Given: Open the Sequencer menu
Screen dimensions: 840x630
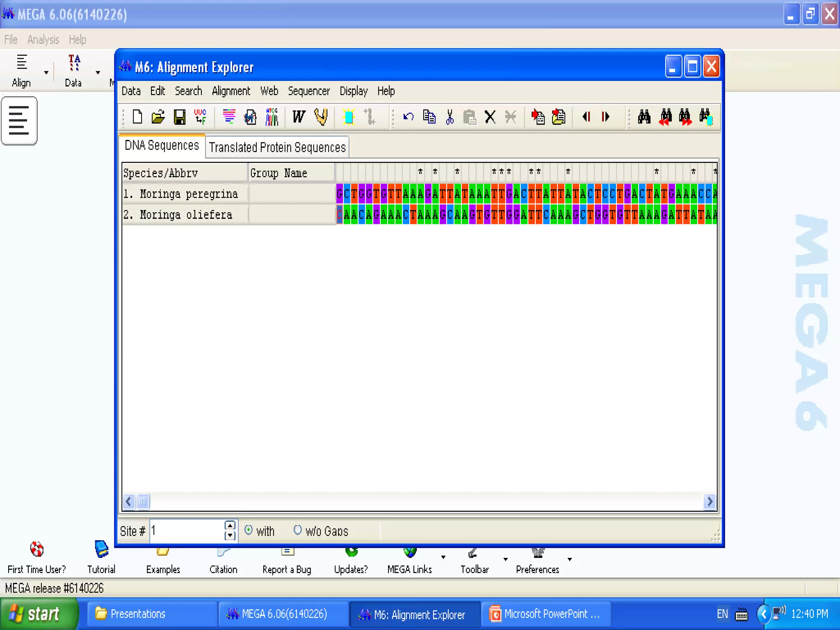Looking at the screenshot, I should pyautogui.click(x=308, y=91).
